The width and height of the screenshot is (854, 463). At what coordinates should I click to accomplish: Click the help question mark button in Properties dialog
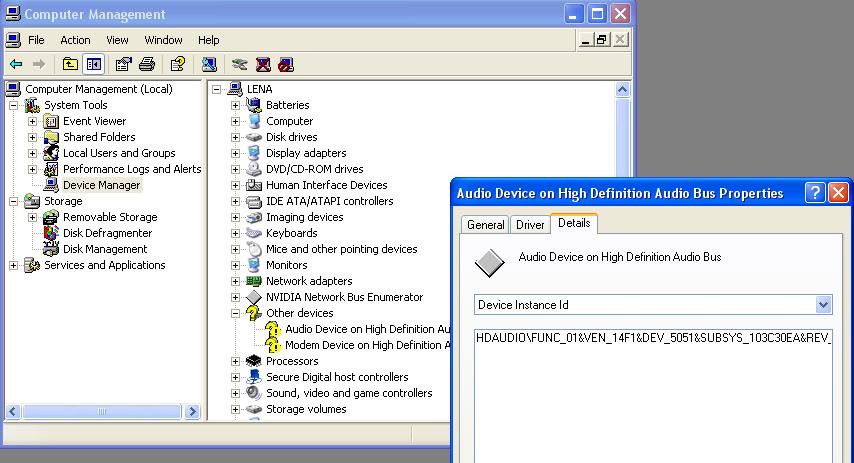coord(815,193)
